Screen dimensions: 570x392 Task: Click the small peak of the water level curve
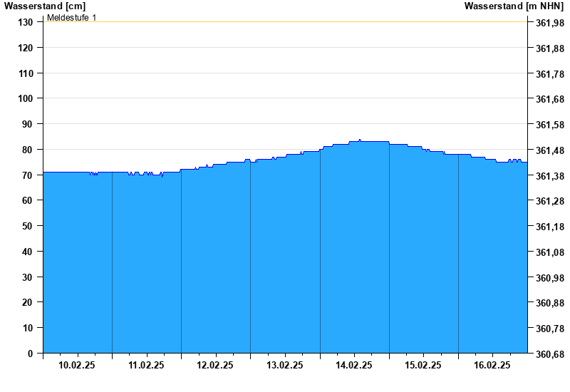360,140
